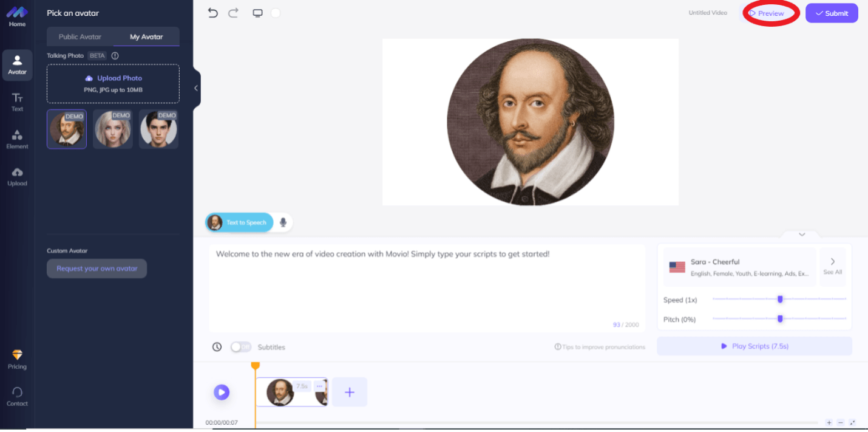Undo the last action
The height and width of the screenshot is (432, 868).
[x=212, y=13]
